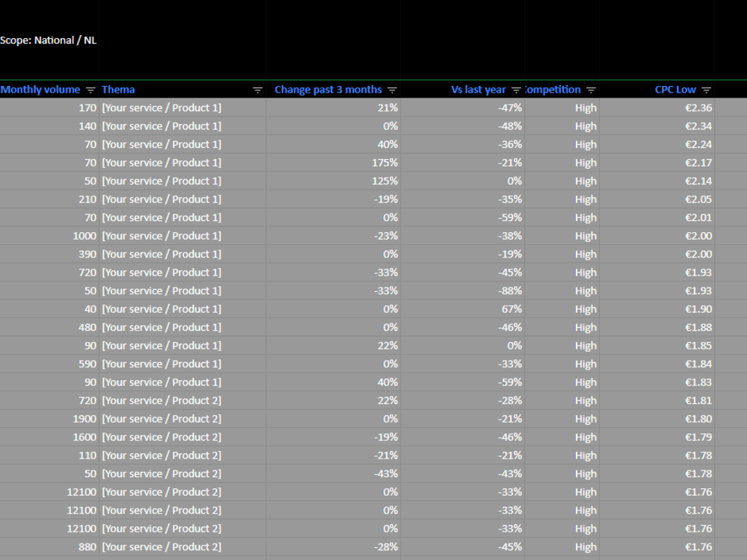This screenshot has width=747, height=560.
Task: Click the monthly volume cell 170
Action: [49, 108]
